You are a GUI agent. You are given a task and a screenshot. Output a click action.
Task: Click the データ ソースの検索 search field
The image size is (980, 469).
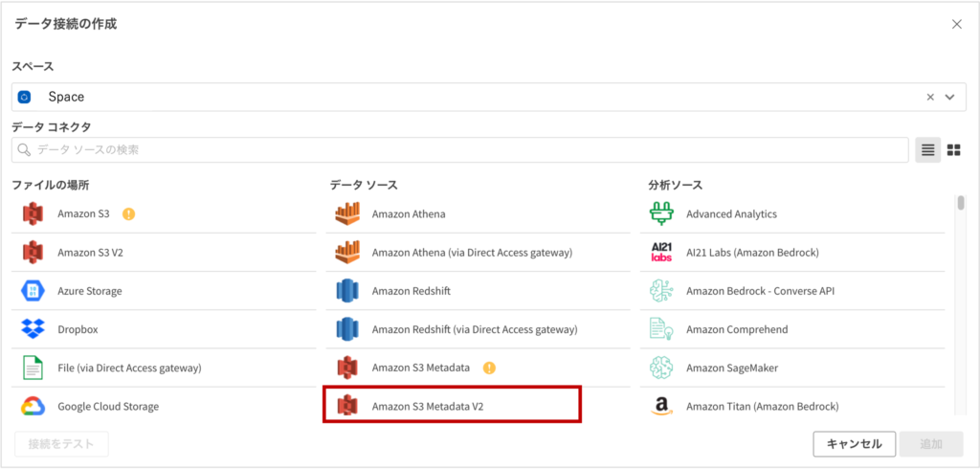click(460, 150)
